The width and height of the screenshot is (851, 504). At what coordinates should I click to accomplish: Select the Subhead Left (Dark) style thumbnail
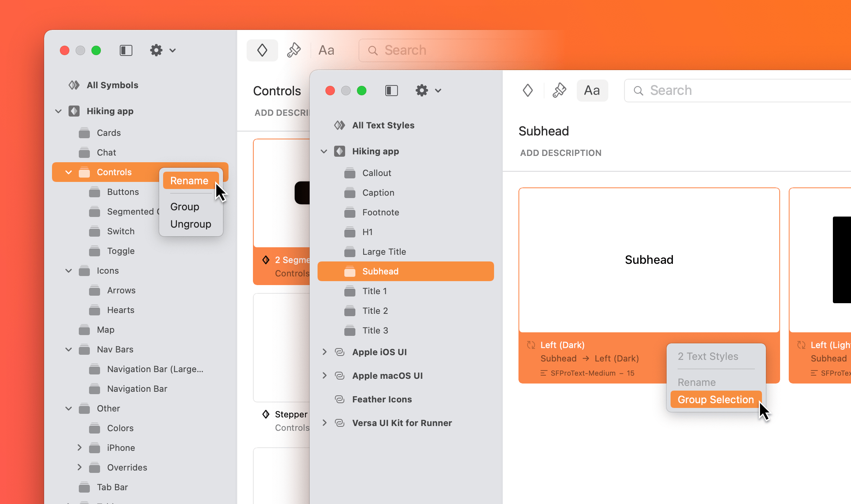pos(649,260)
